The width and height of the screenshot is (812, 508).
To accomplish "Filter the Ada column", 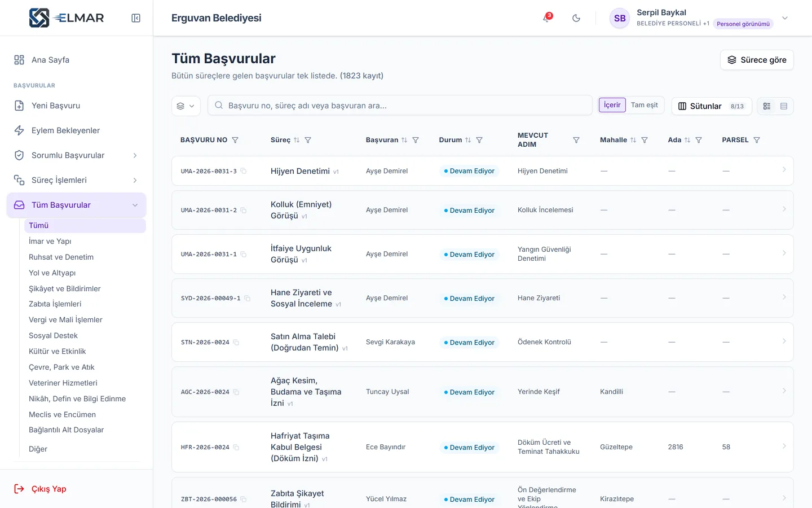I will [x=699, y=140].
